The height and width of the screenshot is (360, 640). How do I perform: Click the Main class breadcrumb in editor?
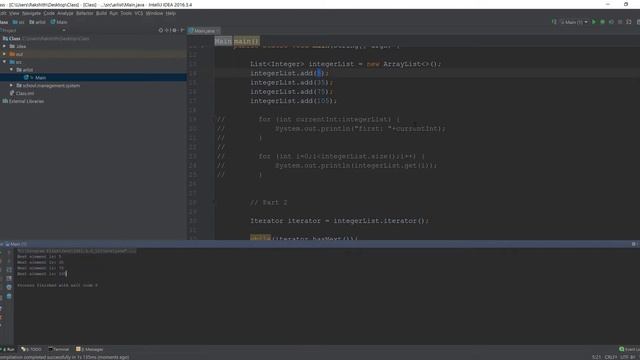click(223, 41)
